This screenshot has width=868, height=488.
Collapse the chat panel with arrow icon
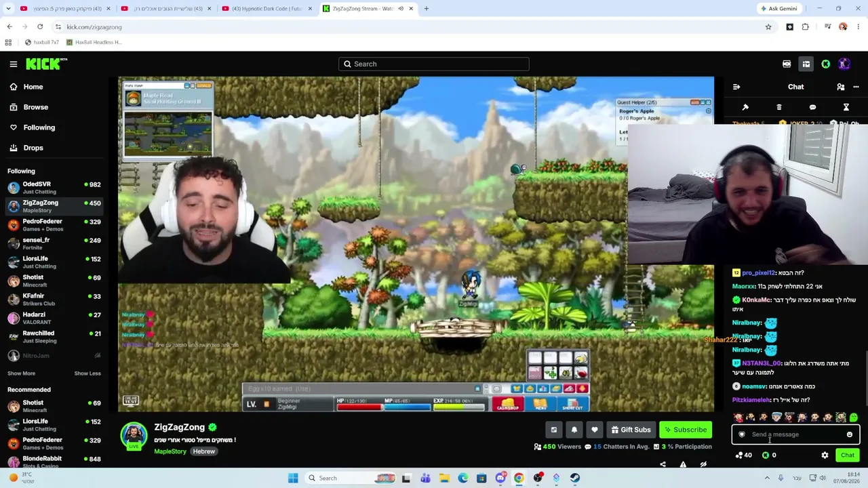point(736,87)
